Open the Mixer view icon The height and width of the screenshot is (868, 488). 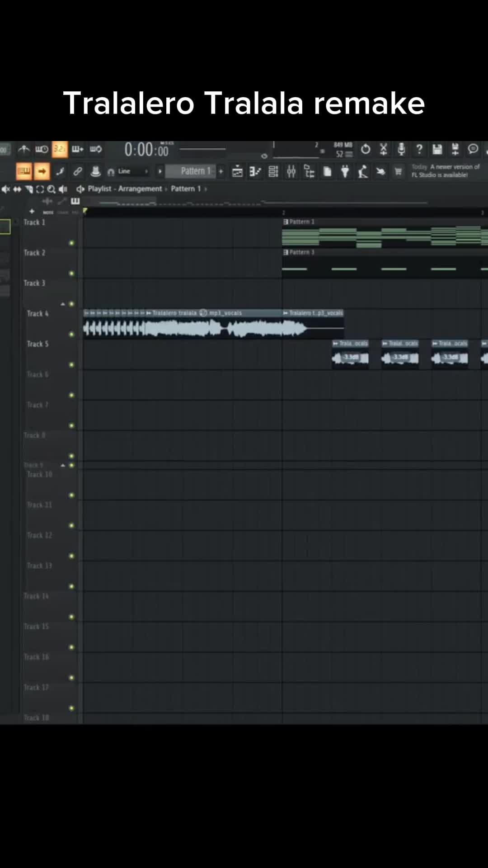291,171
